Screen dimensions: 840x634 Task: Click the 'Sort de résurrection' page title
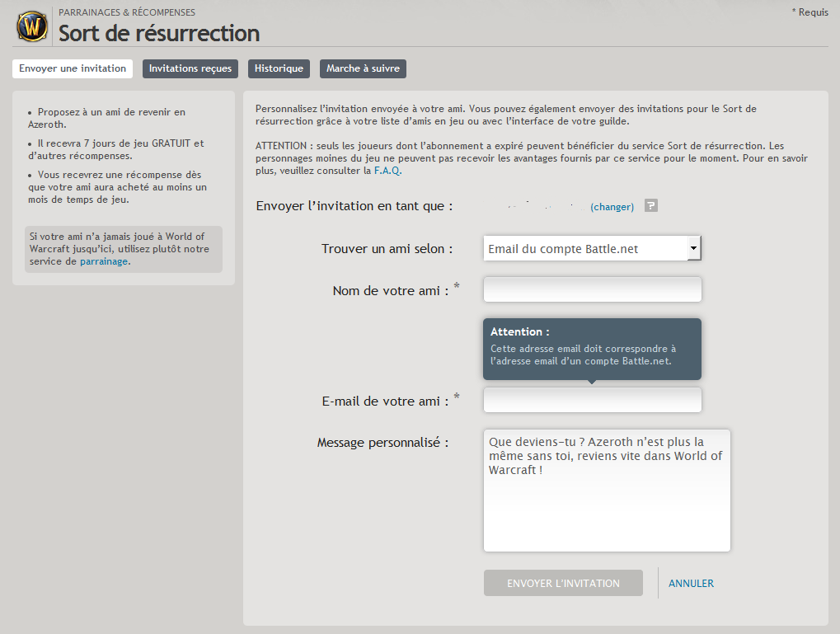tap(159, 33)
